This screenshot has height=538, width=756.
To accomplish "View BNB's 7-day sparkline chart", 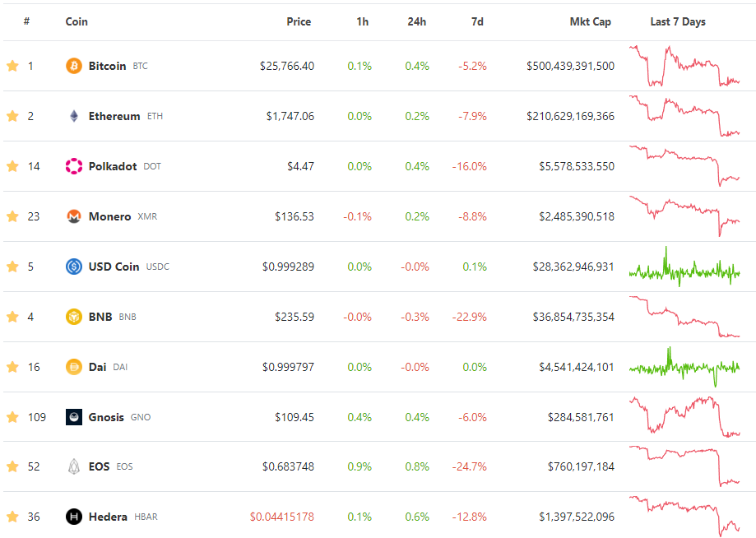I will point(684,317).
